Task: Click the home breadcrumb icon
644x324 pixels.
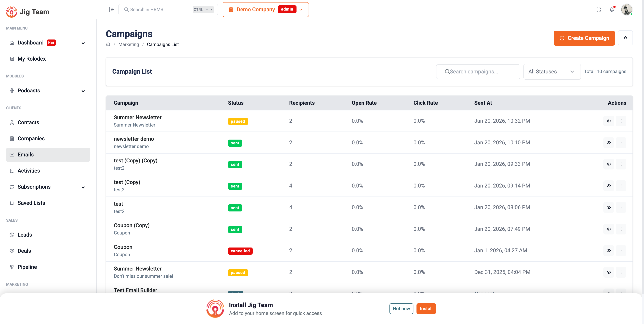Action: (x=108, y=44)
